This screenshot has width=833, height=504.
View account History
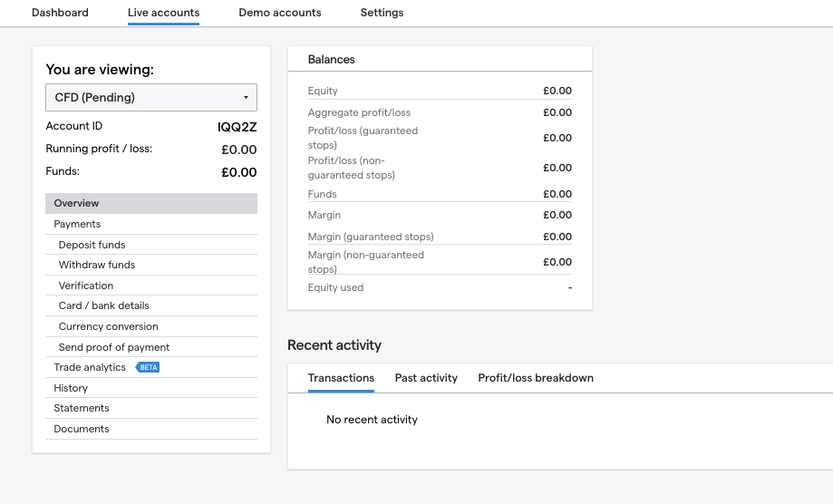[151, 388]
